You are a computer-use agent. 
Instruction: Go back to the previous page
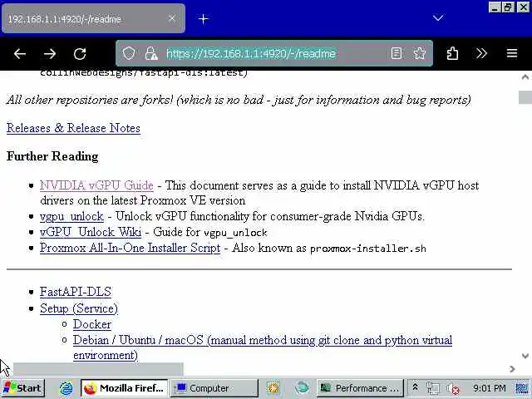click(x=20, y=53)
